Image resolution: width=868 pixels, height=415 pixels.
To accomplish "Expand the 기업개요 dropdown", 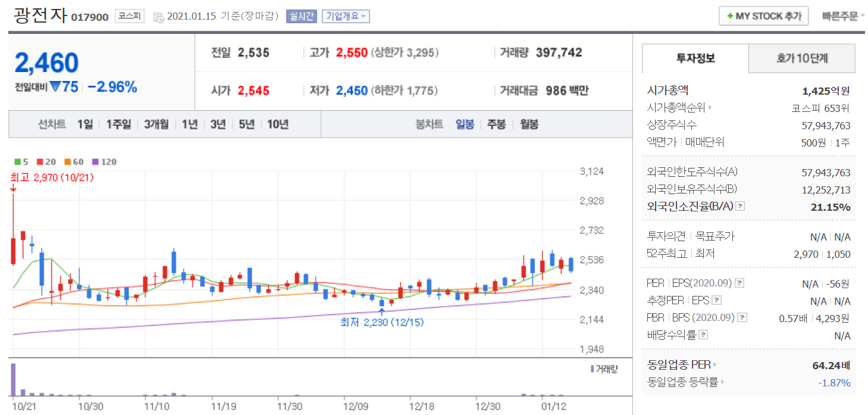I will (x=346, y=16).
